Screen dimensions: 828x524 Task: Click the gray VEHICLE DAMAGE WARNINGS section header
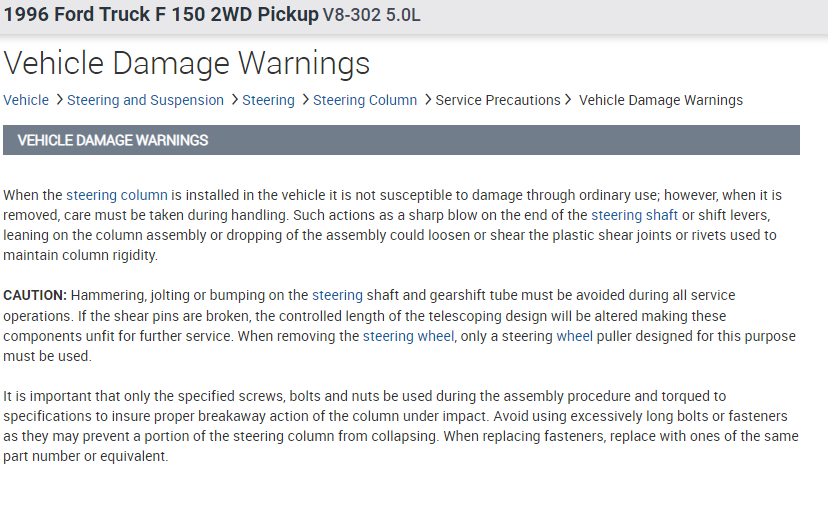tap(401, 140)
